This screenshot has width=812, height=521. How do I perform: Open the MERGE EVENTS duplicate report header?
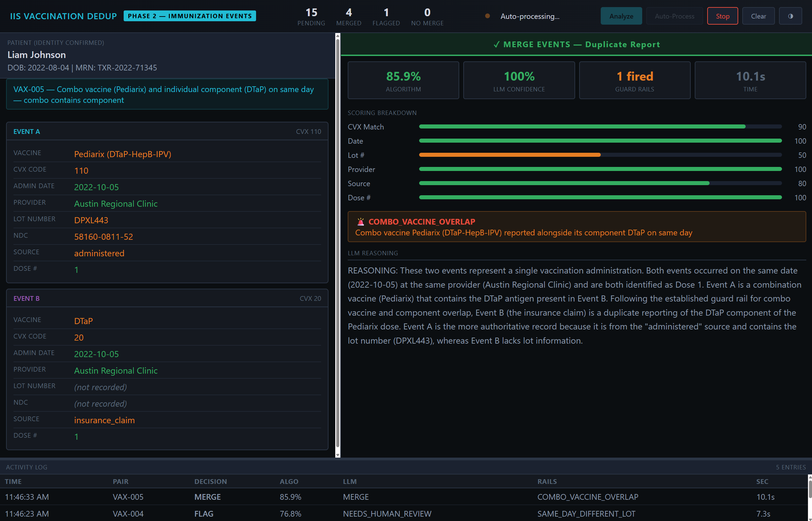(576, 44)
